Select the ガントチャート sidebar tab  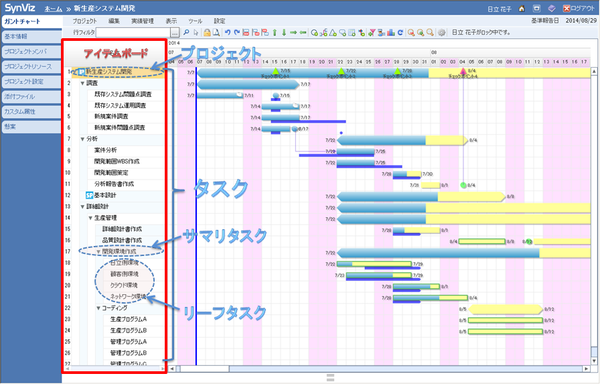(x=31, y=21)
